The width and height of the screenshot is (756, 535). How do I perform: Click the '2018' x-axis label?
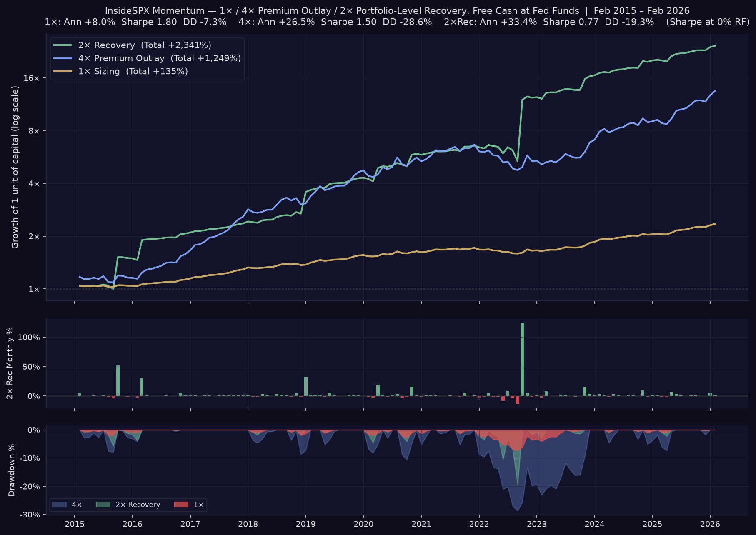(x=248, y=524)
